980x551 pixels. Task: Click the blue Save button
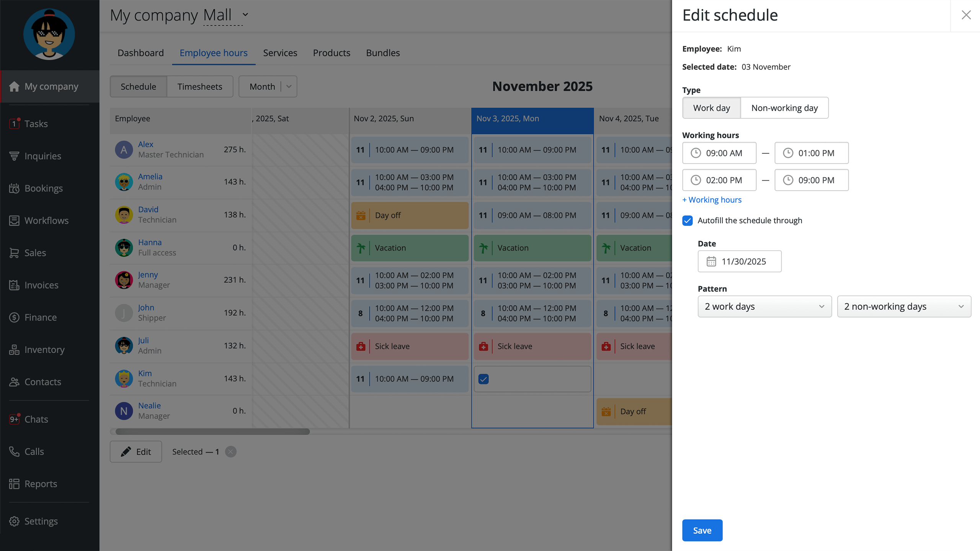[x=702, y=530]
